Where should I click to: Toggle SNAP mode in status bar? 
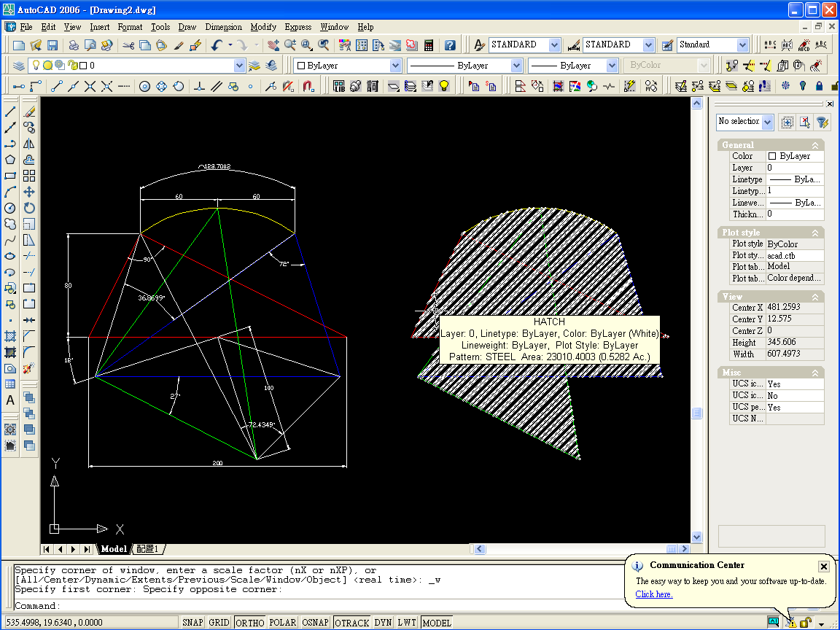192,623
